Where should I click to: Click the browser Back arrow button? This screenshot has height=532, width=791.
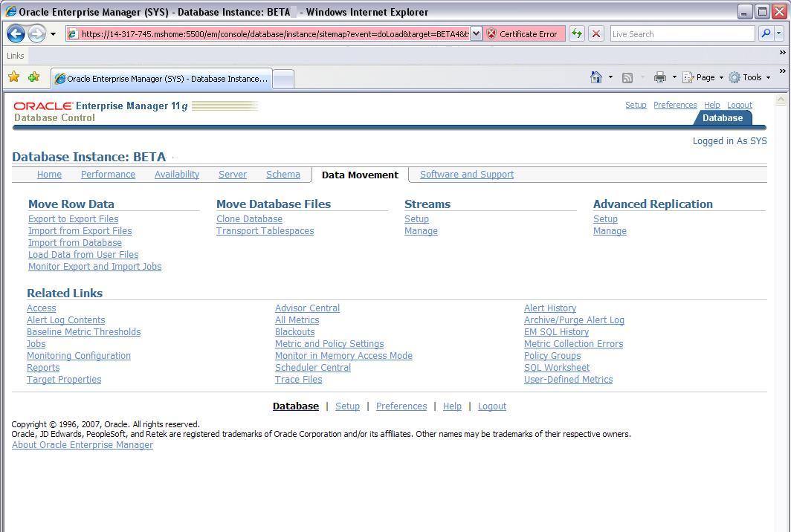tap(16, 33)
